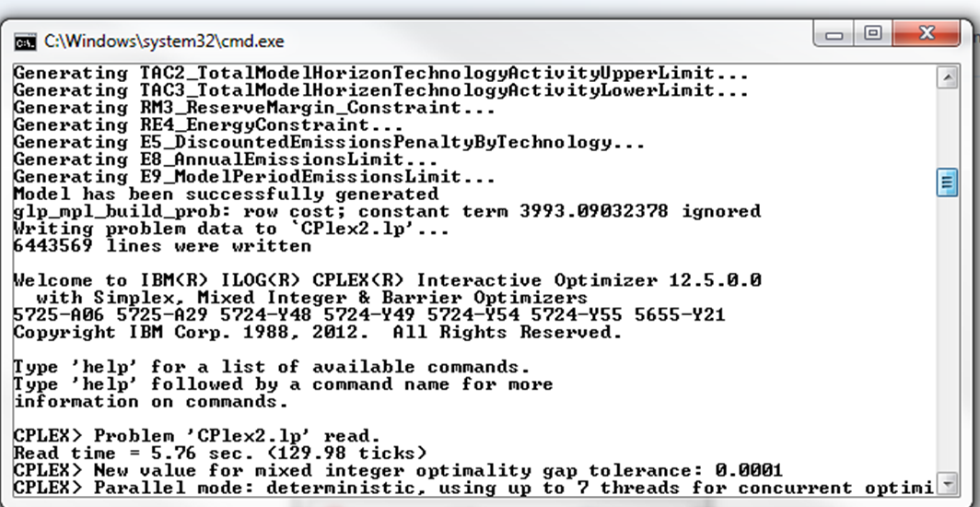Click the 'Welcome to IBM(R) ILOG(R) CPLEX(R)' line
The width and height of the screenshot is (980, 507).
pyautogui.click(x=388, y=281)
